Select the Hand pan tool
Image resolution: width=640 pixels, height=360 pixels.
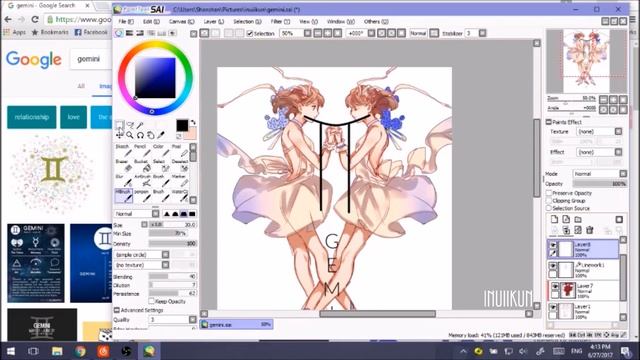[151, 135]
